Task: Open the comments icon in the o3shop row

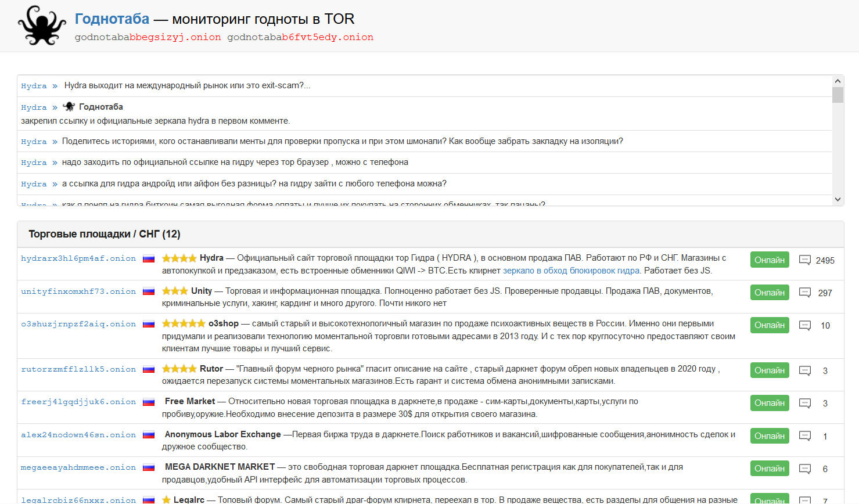Action: tap(805, 325)
